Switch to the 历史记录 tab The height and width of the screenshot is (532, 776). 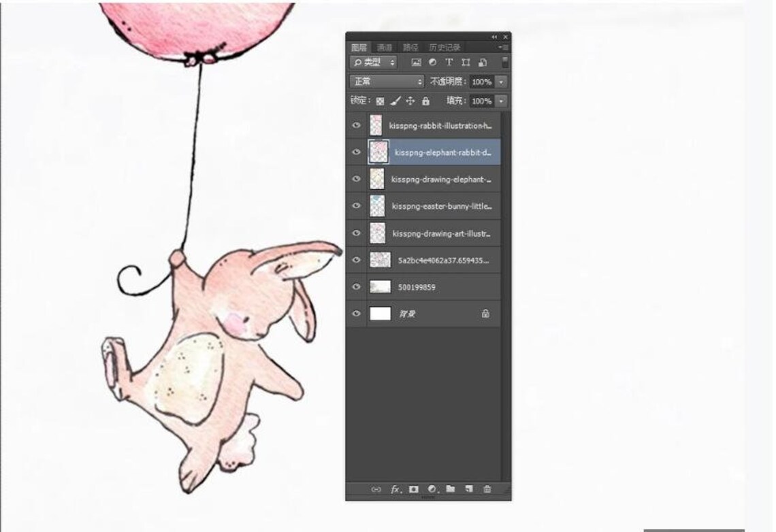(444, 48)
